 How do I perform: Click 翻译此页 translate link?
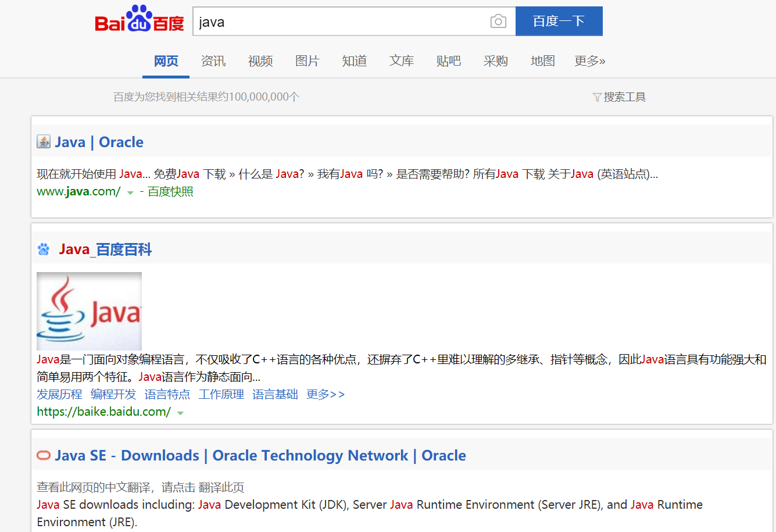(221, 487)
